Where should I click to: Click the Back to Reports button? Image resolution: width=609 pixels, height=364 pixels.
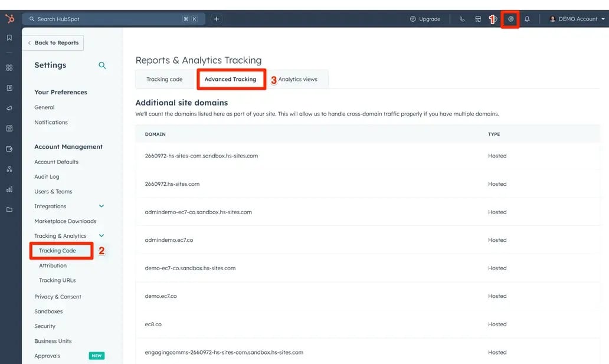coord(53,43)
